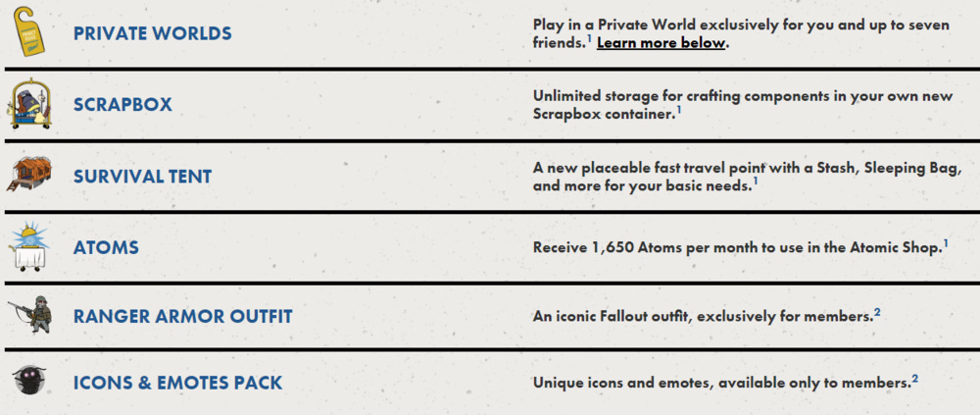
Task: Click the iconic Fallout outfit description
Action: click(702, 317)
